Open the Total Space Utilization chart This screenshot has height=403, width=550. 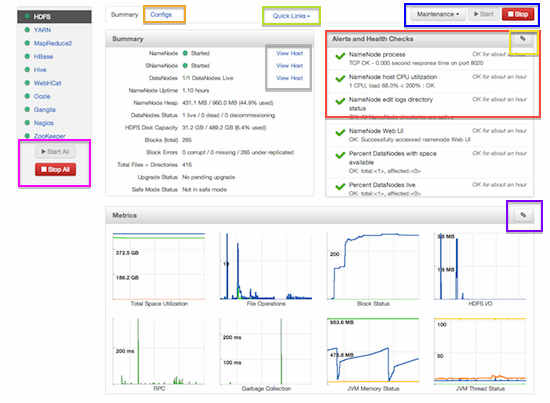point(159,269)
